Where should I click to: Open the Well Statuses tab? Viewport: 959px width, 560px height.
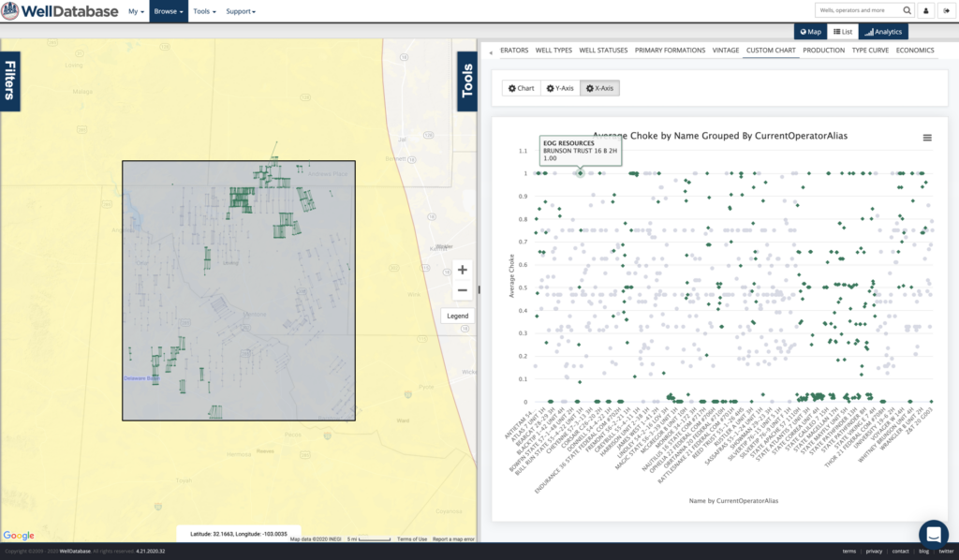coord(603,51)
